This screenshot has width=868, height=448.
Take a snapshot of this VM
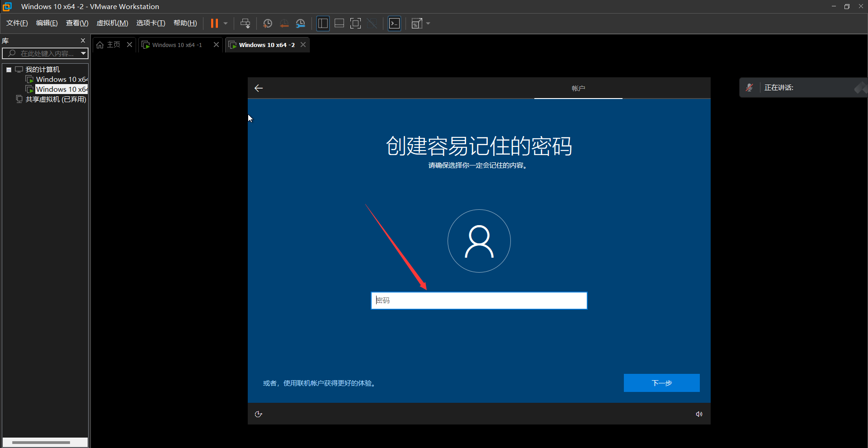pyautogui.click(x=268, y=23)
